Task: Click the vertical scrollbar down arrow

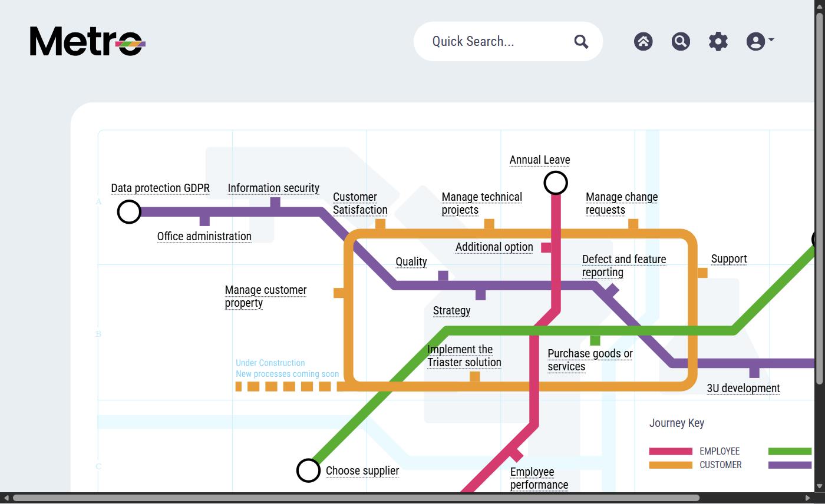Action: coord(819,486)
